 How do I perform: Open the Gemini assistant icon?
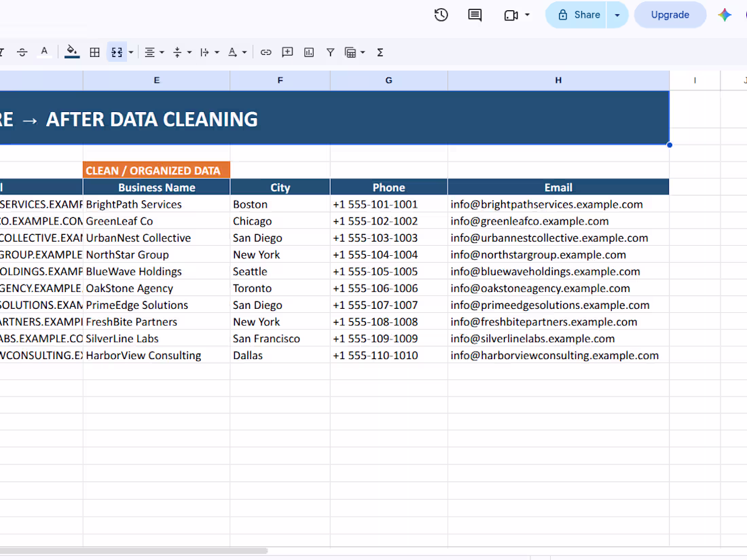(725, 15)
